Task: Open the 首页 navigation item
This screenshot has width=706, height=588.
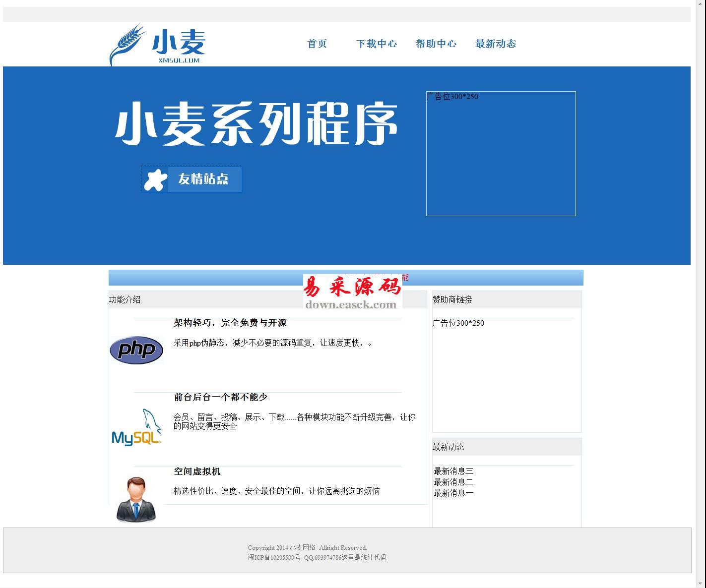Action: coord(317,44)
